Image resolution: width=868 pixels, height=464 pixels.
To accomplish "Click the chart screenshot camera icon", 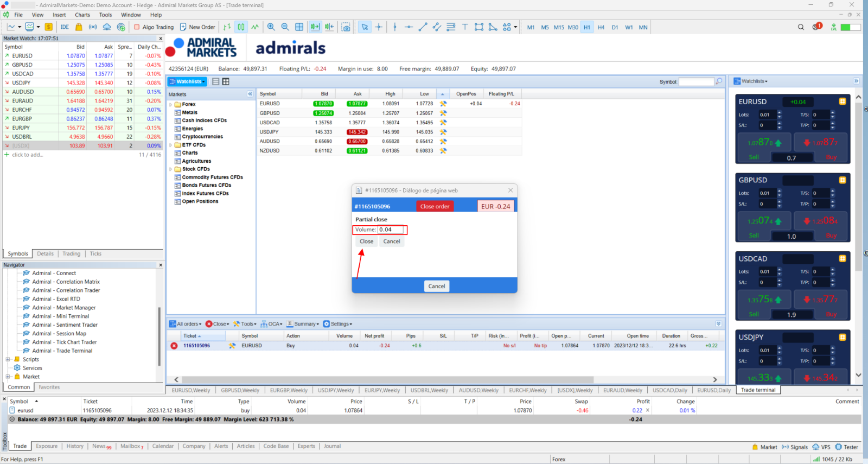I will click(346, 27).
